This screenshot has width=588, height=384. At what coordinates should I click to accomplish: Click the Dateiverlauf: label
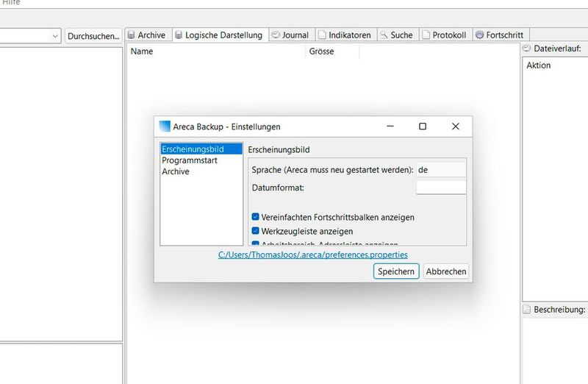pos(557,49)
